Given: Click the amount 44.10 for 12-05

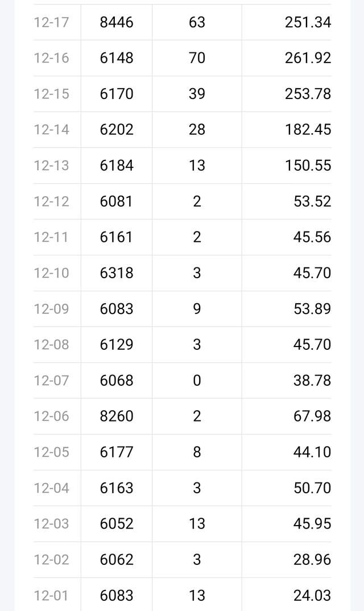Looking at the screenshot, I should pos(312,452).
